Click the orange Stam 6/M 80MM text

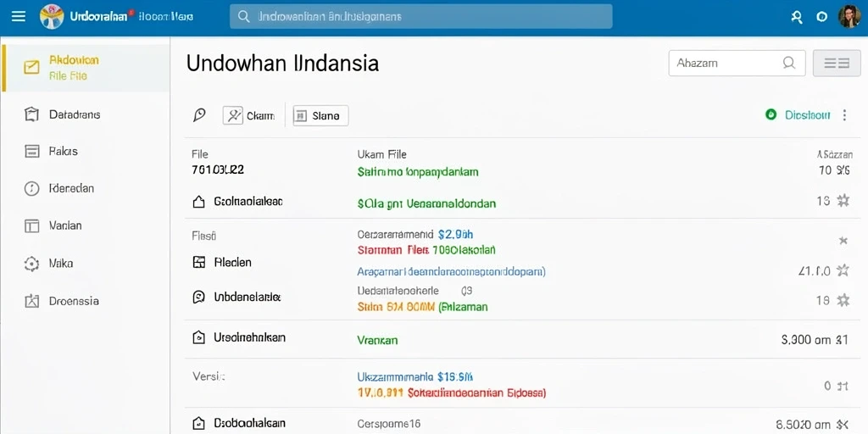397,307
